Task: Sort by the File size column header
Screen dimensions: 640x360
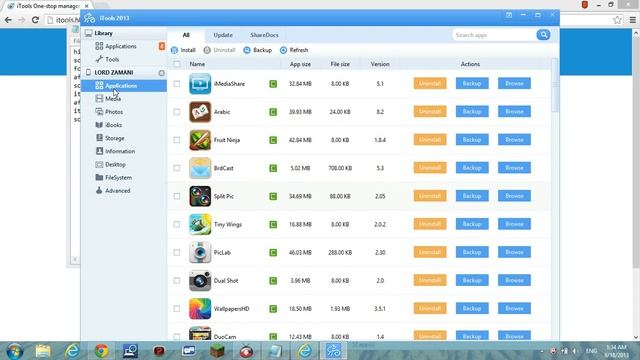Action: 340,64
